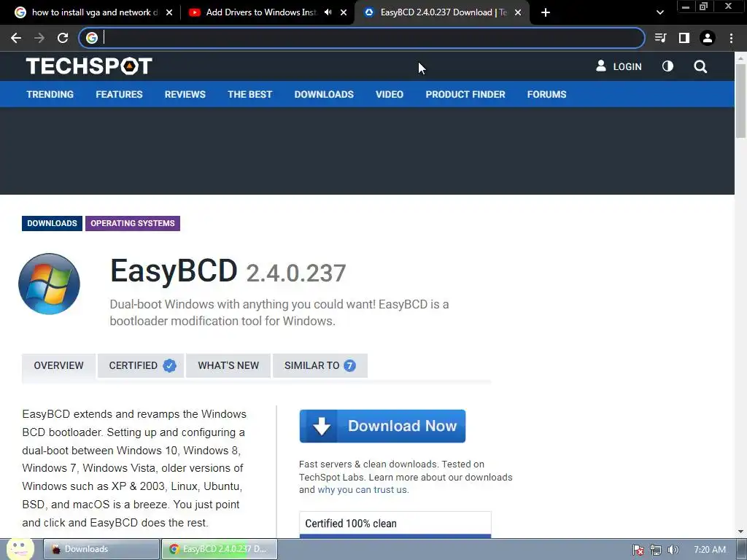Open FEATURES navigation item
The image size is (747, 560).
(119, 94)
